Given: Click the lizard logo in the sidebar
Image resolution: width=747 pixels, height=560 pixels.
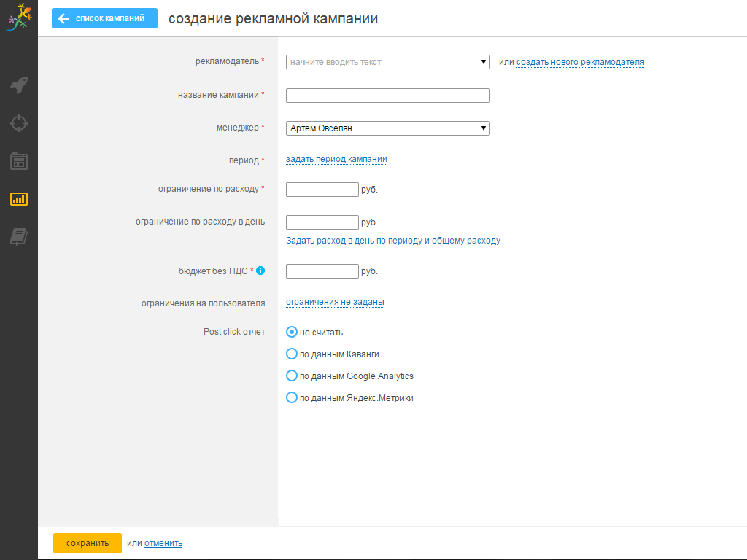Looking at the screenshot, I should click(x=18, y=17).
